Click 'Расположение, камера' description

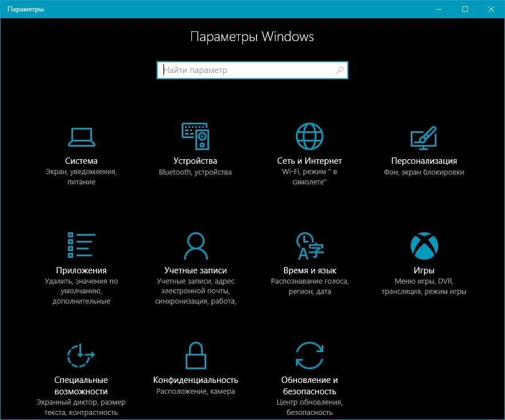(195, 391)
